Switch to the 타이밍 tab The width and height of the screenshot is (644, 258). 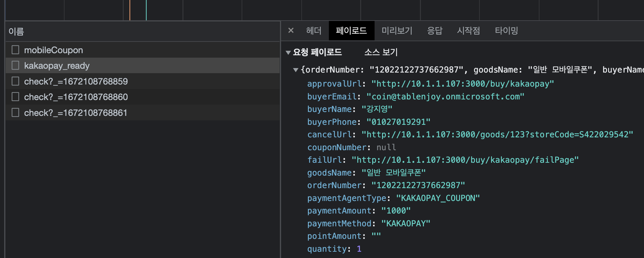[x=506, y=30]
